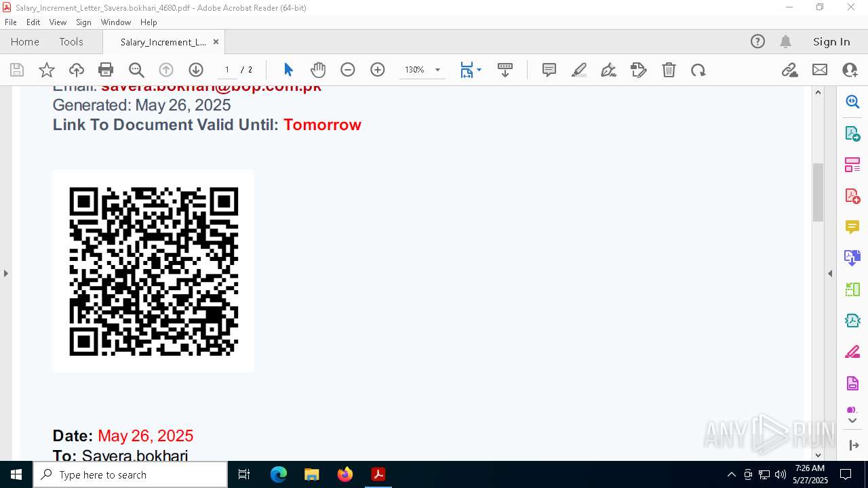Click the Sign In button
The image size is (868, 488).
[x=831, y=41]
